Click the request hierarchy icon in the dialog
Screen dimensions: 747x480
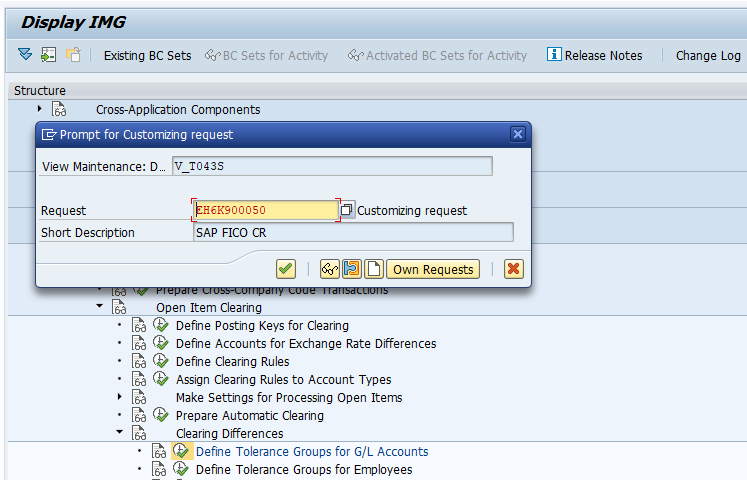click(352, 269)
